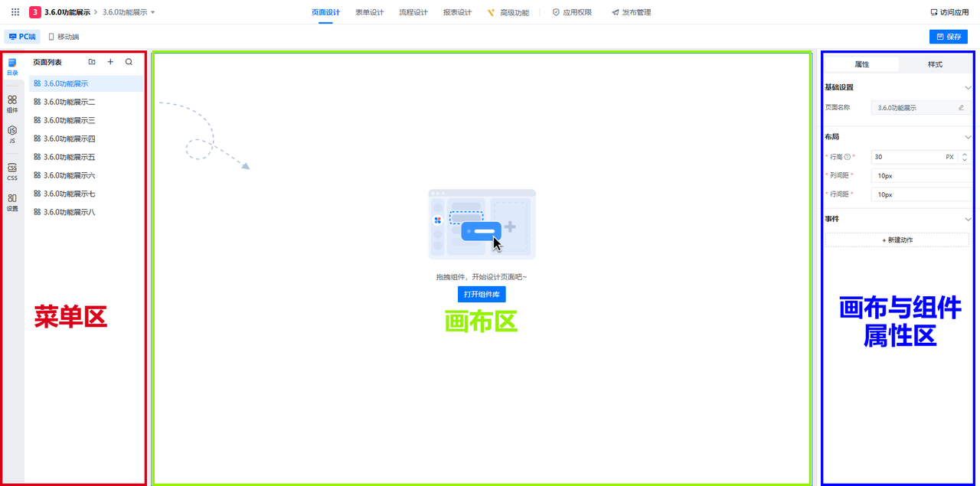This screenshot has height=486, width=980.
Task: Open the app grid launcher icon
Action: click(x=15, y=12)
